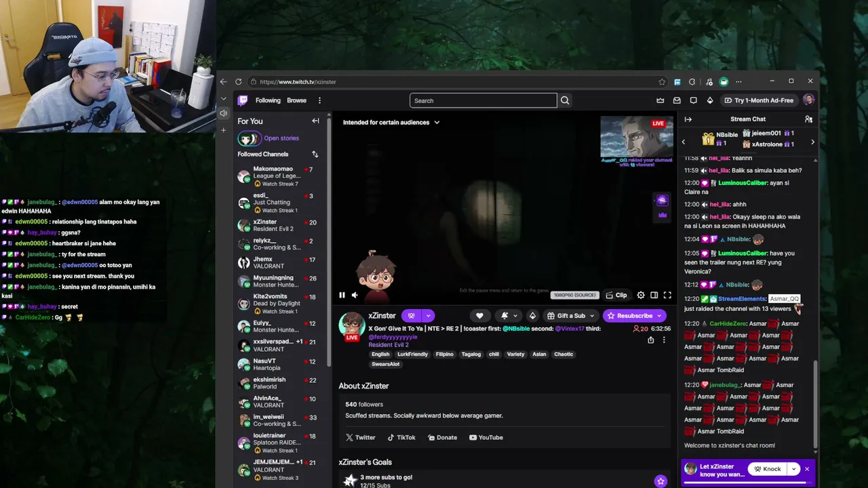Click the Knock button
The height and width of the screenshot is (488, 868).
[767, 469]
